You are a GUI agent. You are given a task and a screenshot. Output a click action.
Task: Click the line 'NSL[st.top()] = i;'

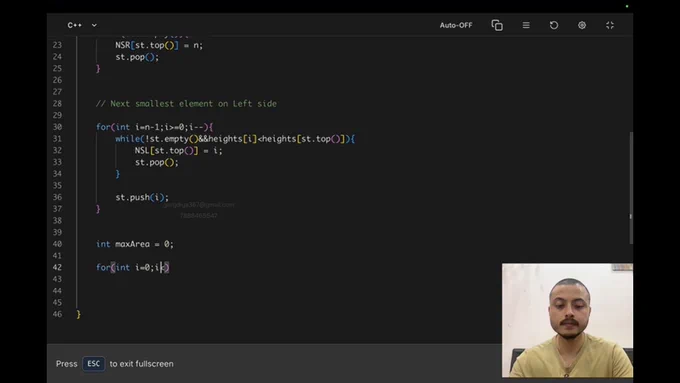coord(178,151)
